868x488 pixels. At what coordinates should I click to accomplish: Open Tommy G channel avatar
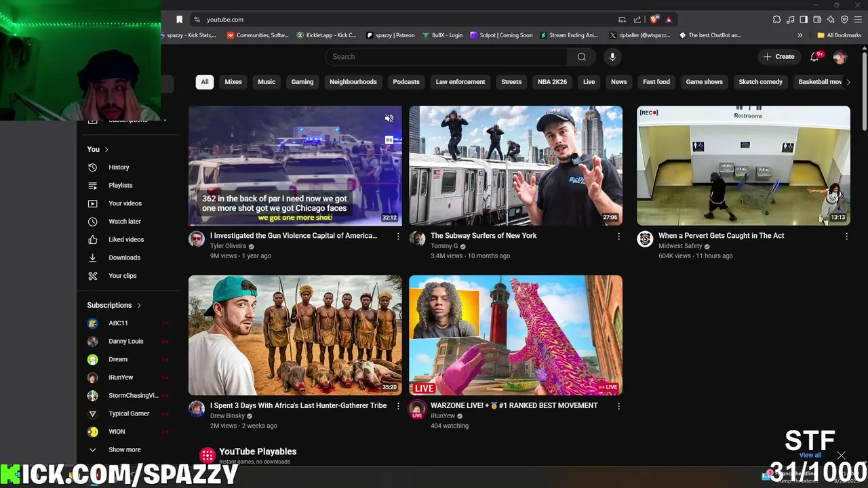(x=417, y=239)
